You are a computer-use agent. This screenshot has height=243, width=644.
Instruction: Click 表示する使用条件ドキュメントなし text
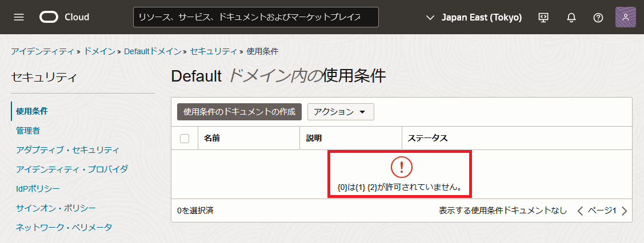pos(503,211)
